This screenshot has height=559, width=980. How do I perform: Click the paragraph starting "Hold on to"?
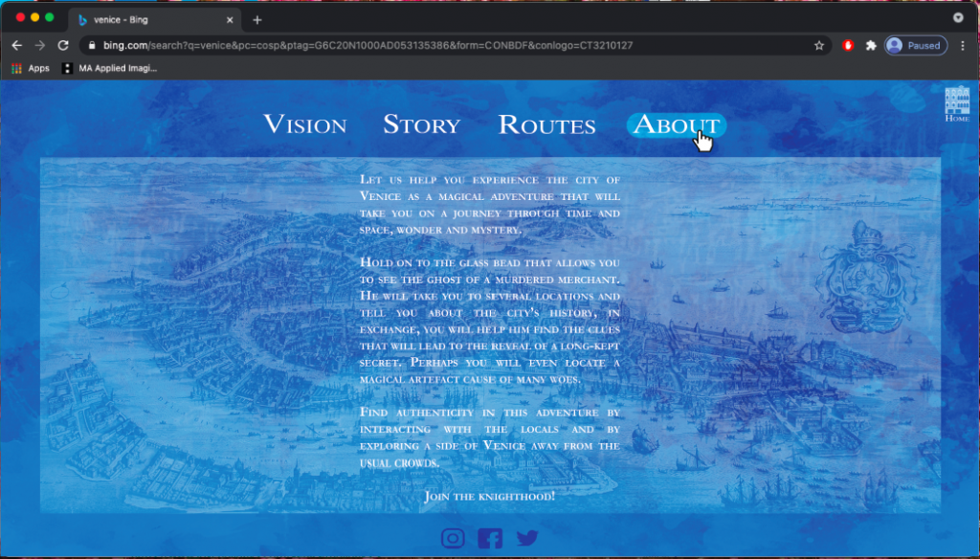click(489, 321)
